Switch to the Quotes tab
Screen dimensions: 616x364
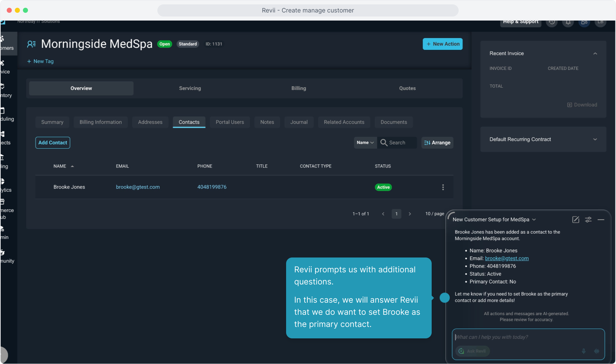coord(407,88)
